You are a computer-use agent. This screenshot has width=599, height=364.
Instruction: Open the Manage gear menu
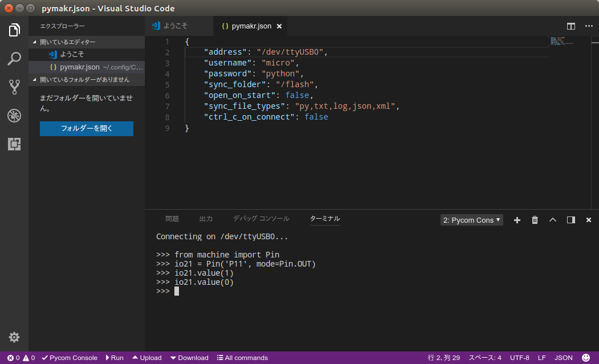(x=14, y=337)
